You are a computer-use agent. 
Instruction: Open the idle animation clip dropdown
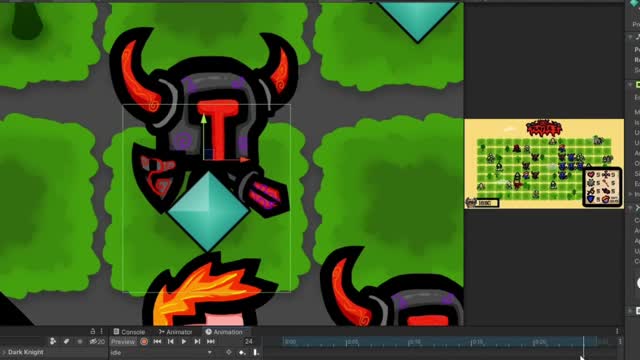[162, 352]
